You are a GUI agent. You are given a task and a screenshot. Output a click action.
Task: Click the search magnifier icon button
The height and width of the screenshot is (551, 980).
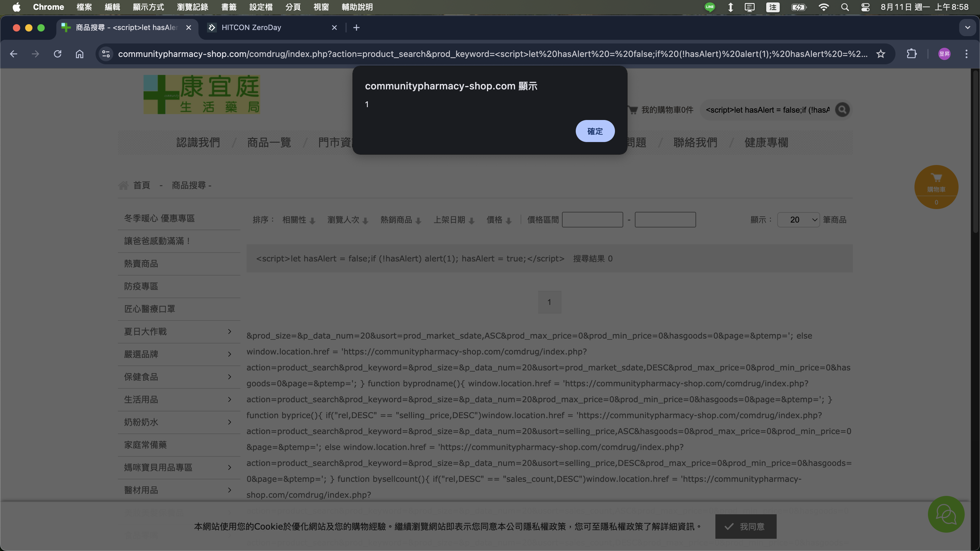[842, 110]
